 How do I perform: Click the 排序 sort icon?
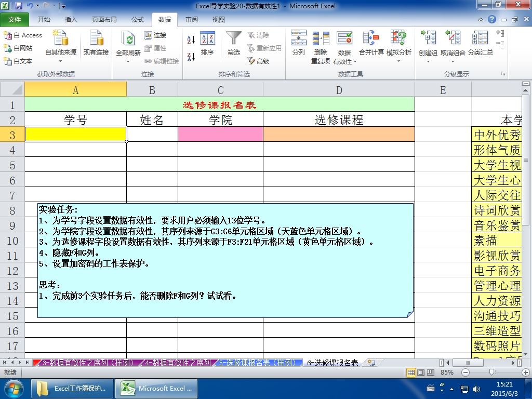point(207,38)
